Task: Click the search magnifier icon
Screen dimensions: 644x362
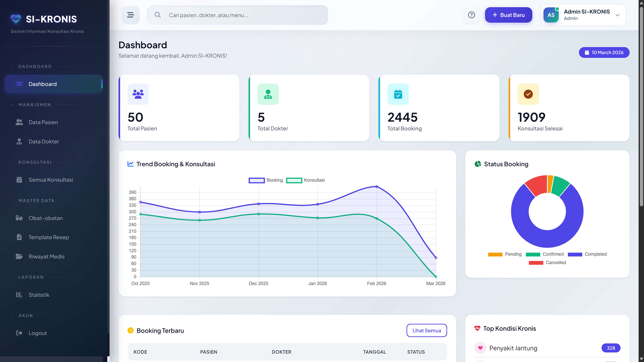Action: point(157,15)
